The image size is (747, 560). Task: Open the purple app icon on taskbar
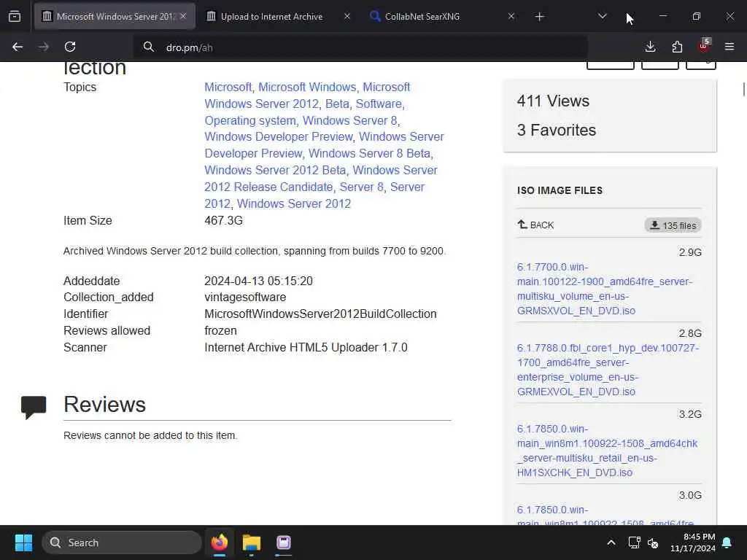tap(284, 542)
